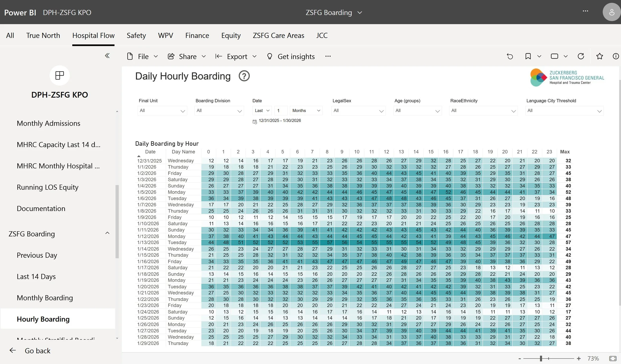Collapse the navigation pane with double-chevron icon
The height and width of the screenshot is (364, 621).
coord(107,56)
